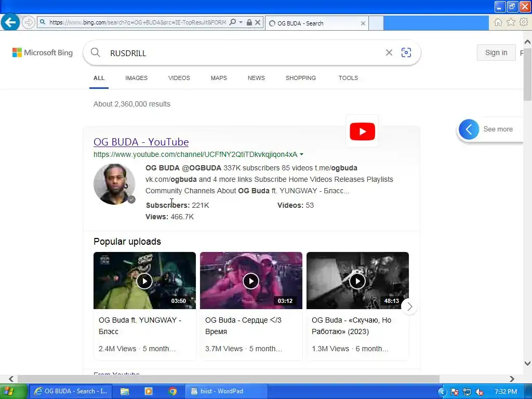Open the file explorer folder taskbar icon
The image size is (532, 399).
pyautogui.click(x=125, y=391)
